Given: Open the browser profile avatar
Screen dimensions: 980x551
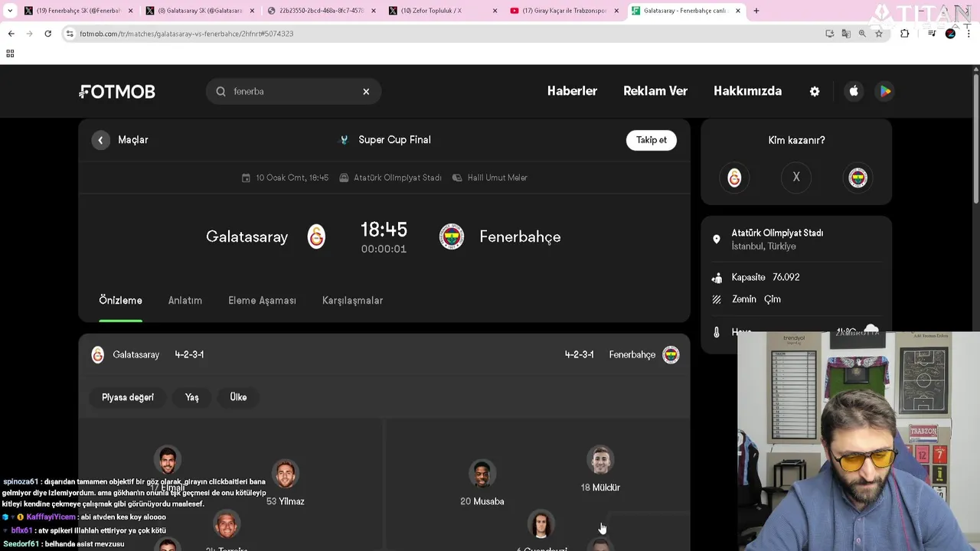Looking at the screenshot, I should pyautogui.click(x=951, y=34).
